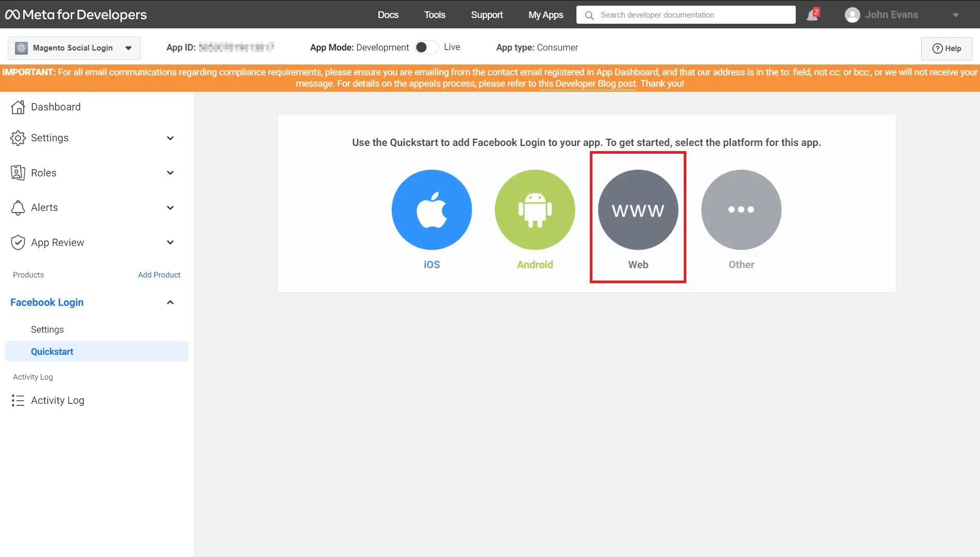Open the Tools menu
This screenshot has width=980, height=557.
[434, 14]
